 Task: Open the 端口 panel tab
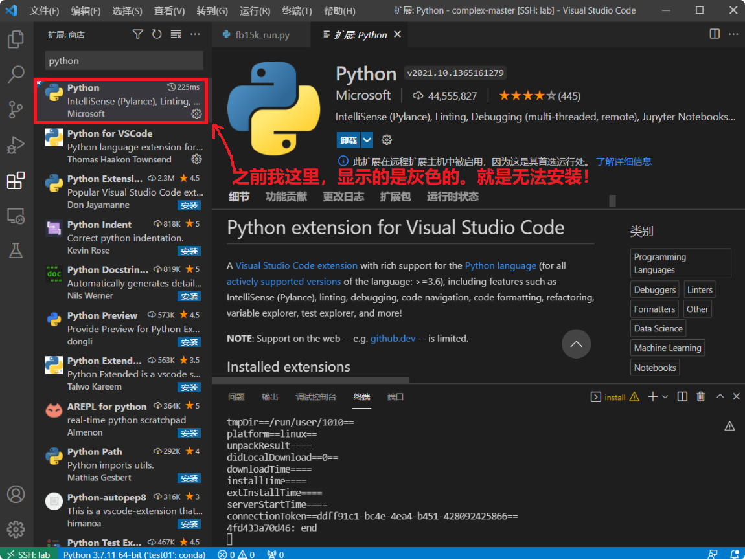[395, 397]
